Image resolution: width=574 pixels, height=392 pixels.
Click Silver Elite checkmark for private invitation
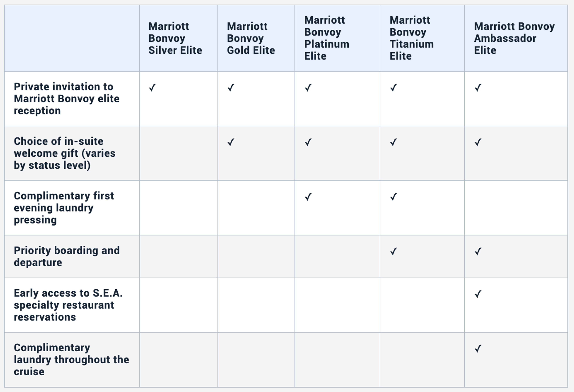[152, 88]
